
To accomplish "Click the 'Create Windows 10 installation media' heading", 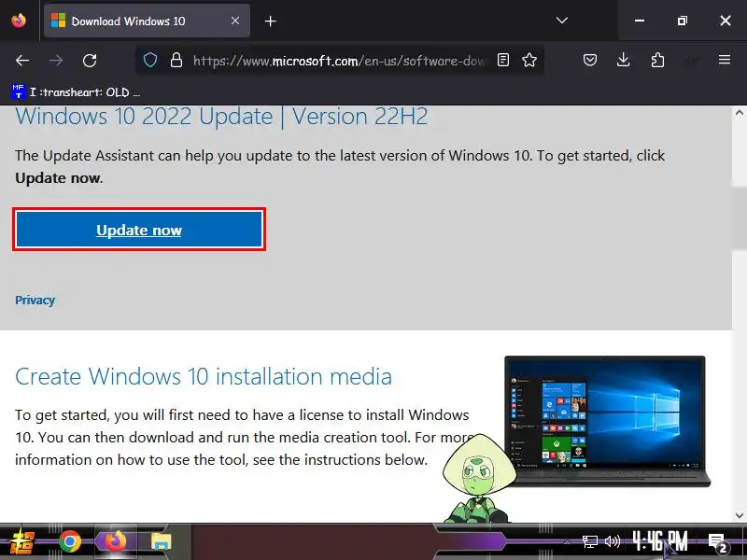I will [204, 377].
